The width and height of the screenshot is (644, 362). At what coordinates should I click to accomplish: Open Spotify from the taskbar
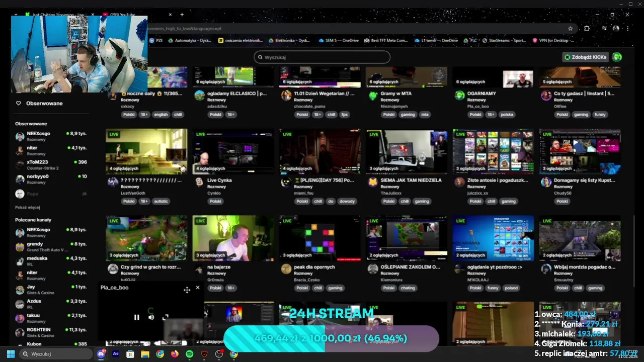point(189,354)
